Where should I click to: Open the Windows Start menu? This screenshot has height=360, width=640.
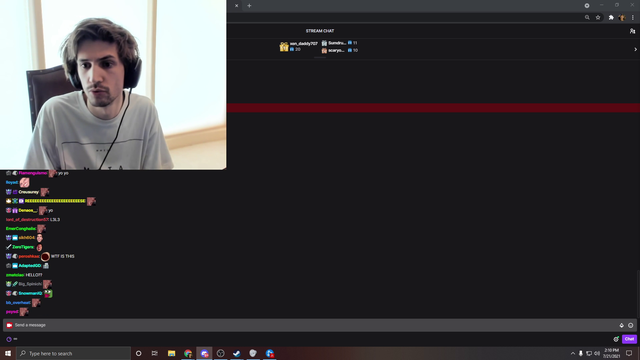tap(8, 353)
